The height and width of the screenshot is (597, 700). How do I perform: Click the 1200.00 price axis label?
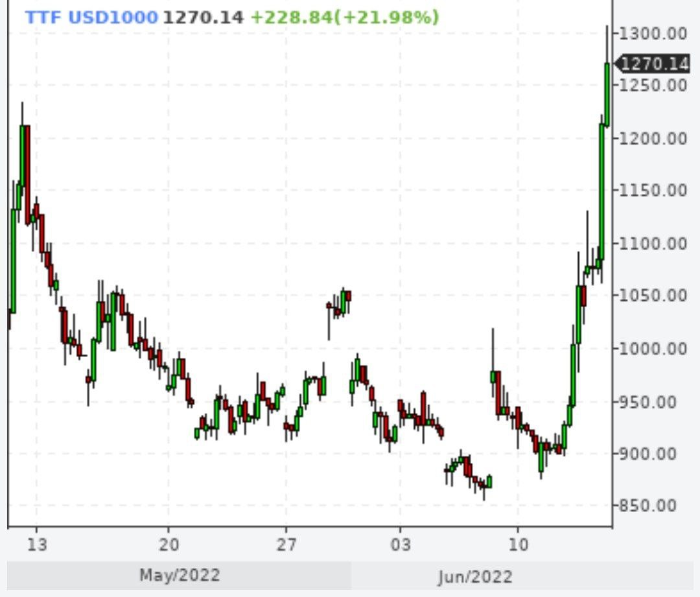click(x=652, y=138)
